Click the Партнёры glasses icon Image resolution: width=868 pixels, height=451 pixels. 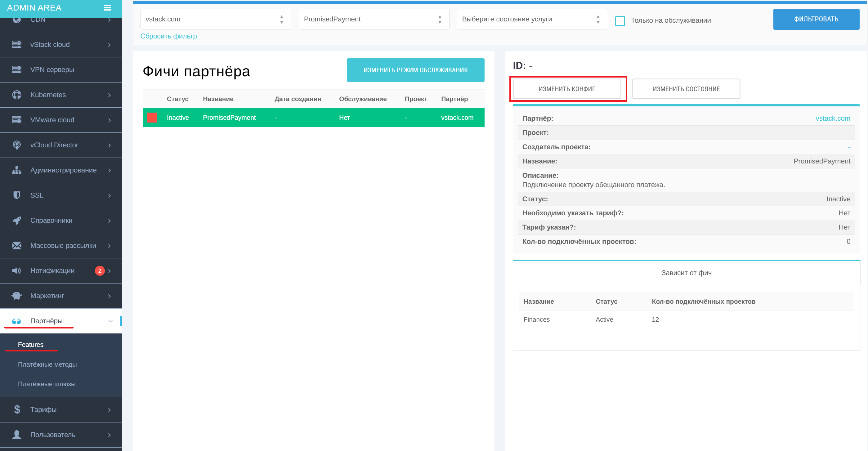click(16, 321)
